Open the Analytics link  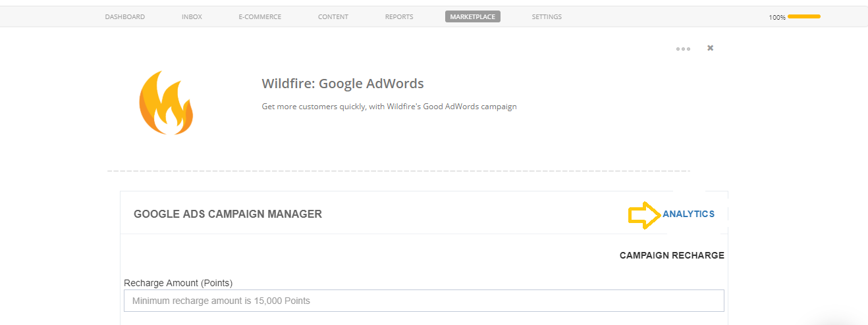[688, 214]
